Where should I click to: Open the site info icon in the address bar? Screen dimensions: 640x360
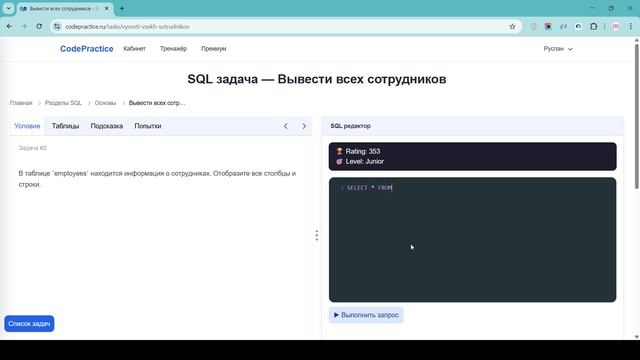point(57,27)
